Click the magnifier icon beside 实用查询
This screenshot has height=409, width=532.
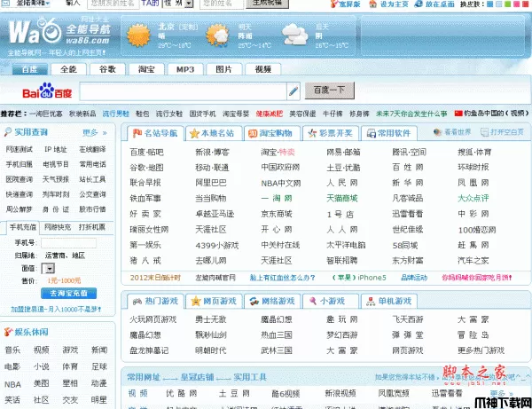point(8,132)
